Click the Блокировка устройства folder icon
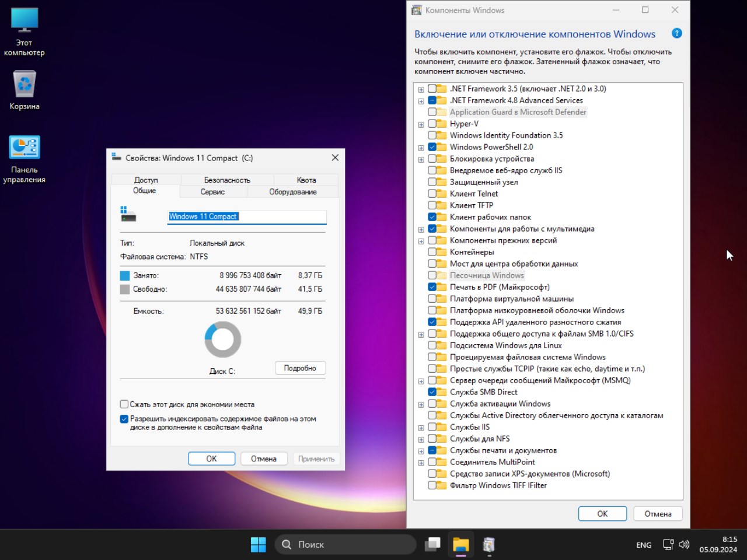The width and height of the screenshot is (747, 560). pyautogui.click(x=442, y=159)
